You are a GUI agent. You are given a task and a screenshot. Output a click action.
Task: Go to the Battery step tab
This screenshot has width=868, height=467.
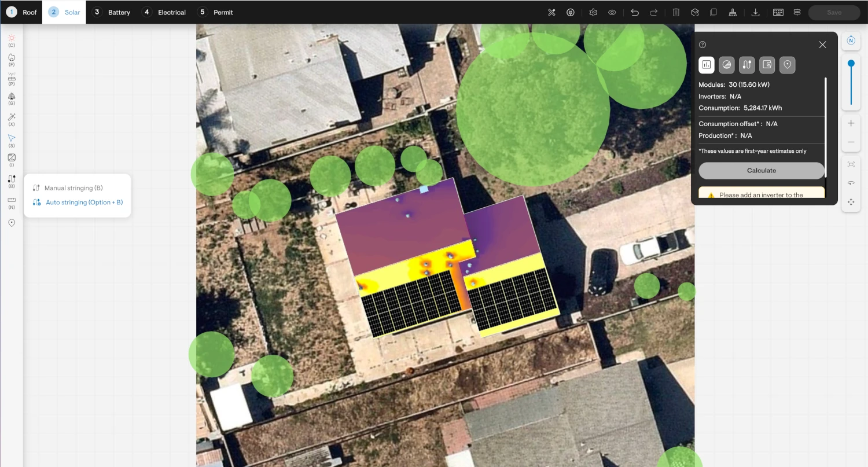[112, 12]
